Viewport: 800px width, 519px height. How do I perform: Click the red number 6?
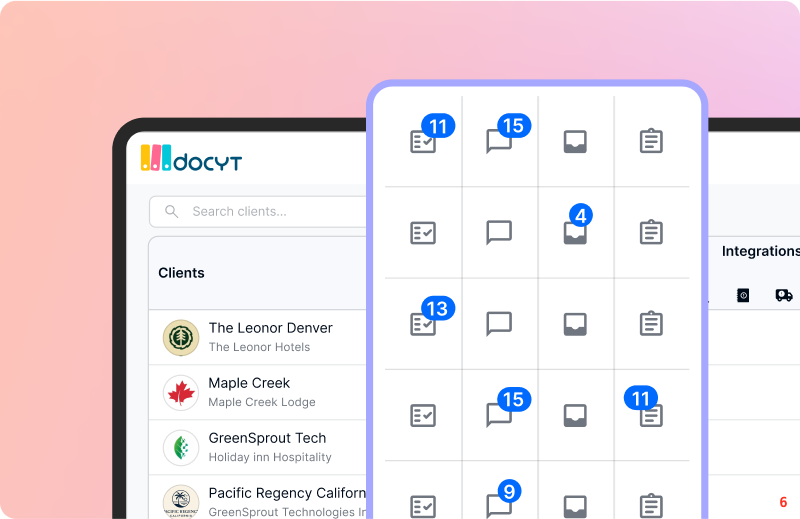(x=783, y=502)
